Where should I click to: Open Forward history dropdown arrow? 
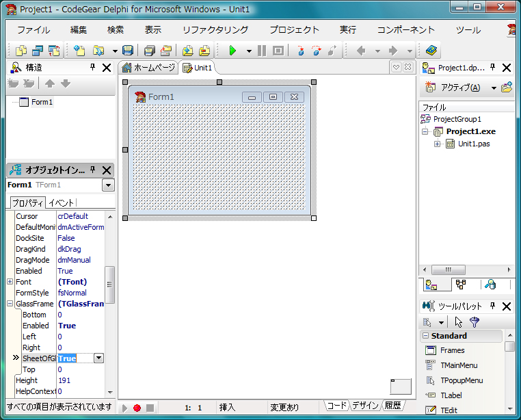410,51
